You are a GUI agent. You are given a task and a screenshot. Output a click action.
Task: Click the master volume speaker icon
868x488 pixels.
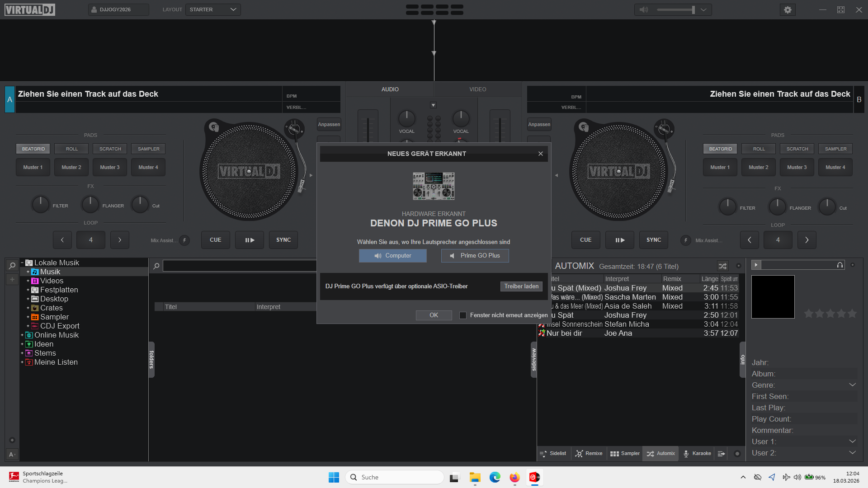(644, 9)
